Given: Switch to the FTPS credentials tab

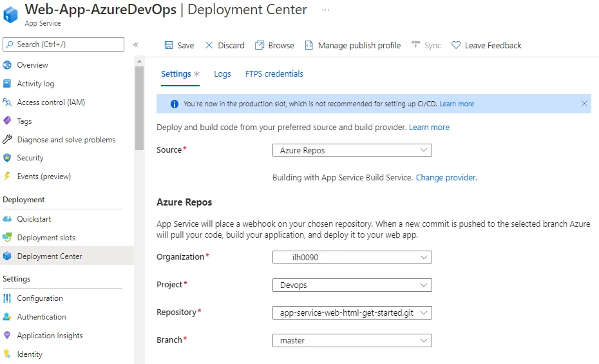Looking at the screenshot, I should [x=274, y=73].
